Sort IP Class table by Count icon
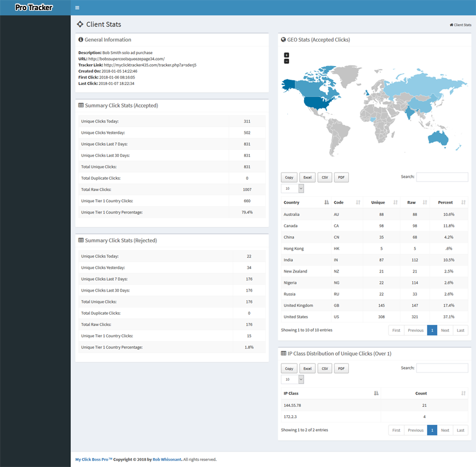This screenshot has height=467, width=476. 463,393
